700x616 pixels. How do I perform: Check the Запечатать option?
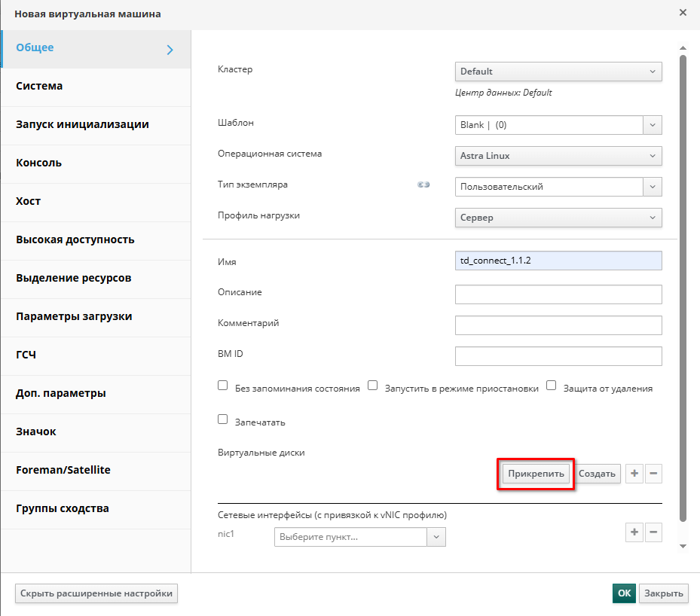[x=222, y=419]
